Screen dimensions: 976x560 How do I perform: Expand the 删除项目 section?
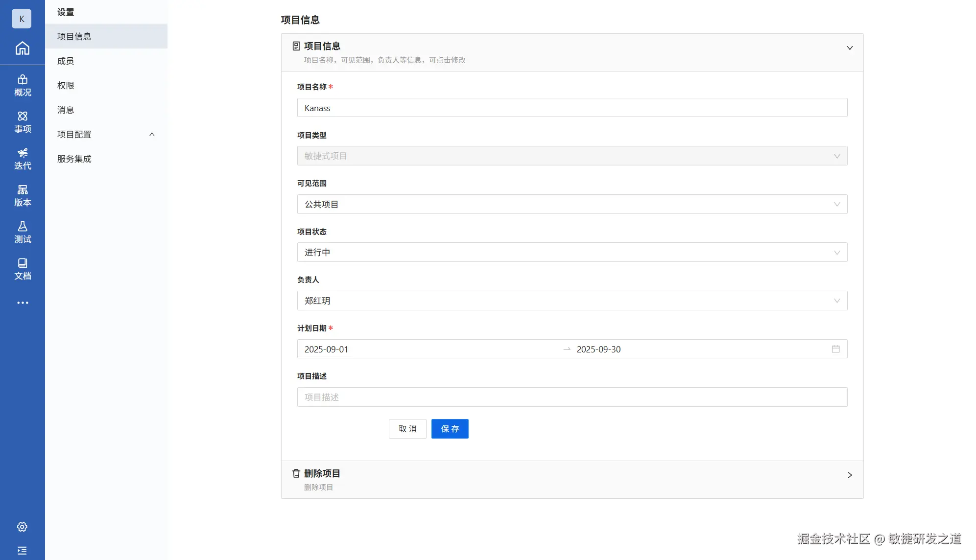tap(849, 475)
